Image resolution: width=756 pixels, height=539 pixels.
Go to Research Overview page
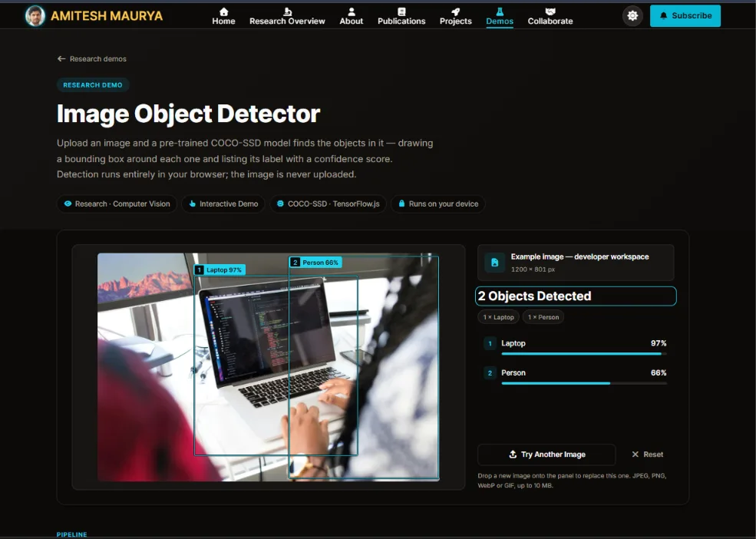point(287,16)
